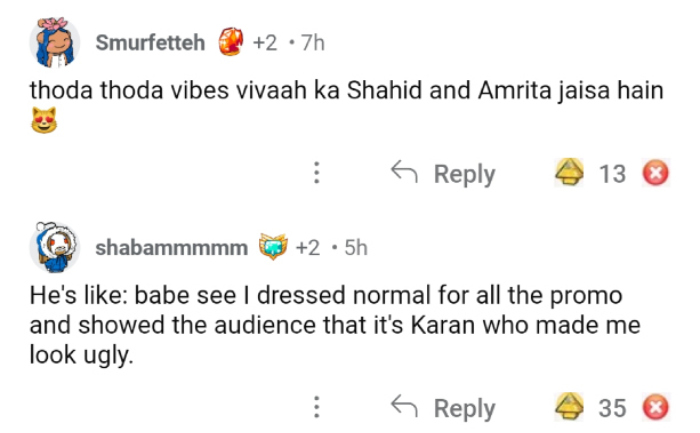The image size is (700, 433).
Task: Reply to shabammmmm's comment
Action: pos(442,408)
